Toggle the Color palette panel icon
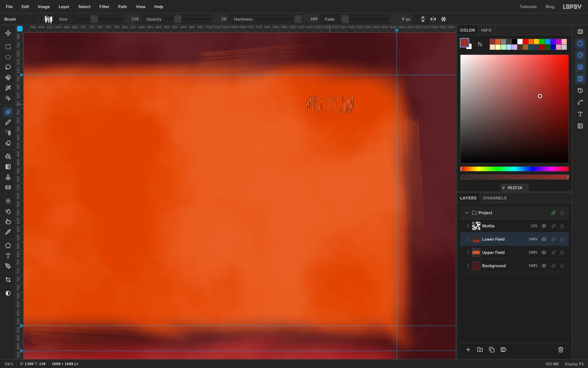Viewport: 588px width, 368px height. point(580,55)
